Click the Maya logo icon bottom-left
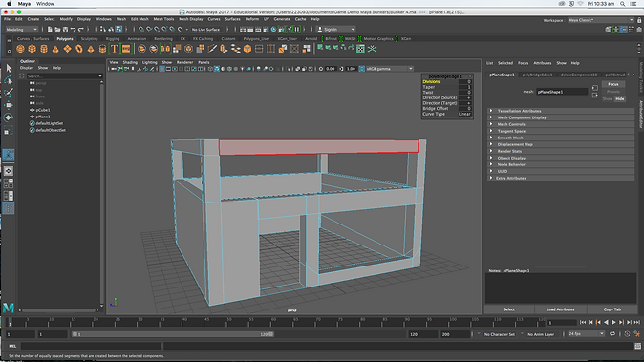 (9, 308)
